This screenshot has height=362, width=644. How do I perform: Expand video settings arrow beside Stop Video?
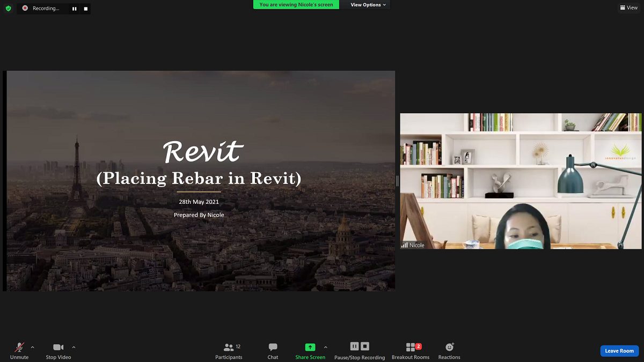coord(74,347)
